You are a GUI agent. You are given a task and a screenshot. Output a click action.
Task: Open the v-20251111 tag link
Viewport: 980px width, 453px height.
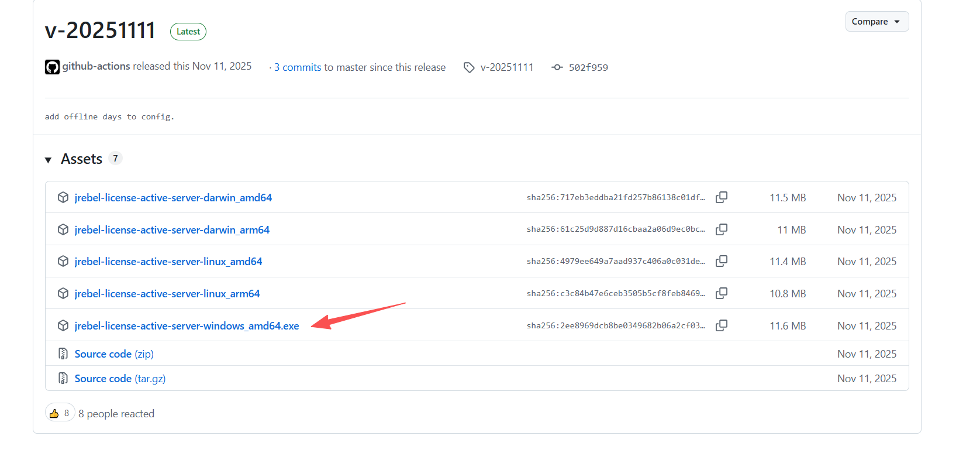(x=507, y=67)
